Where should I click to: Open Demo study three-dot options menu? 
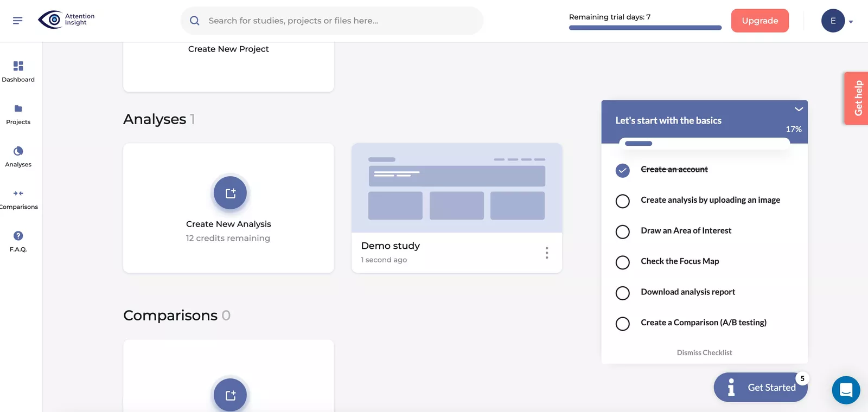546,253
